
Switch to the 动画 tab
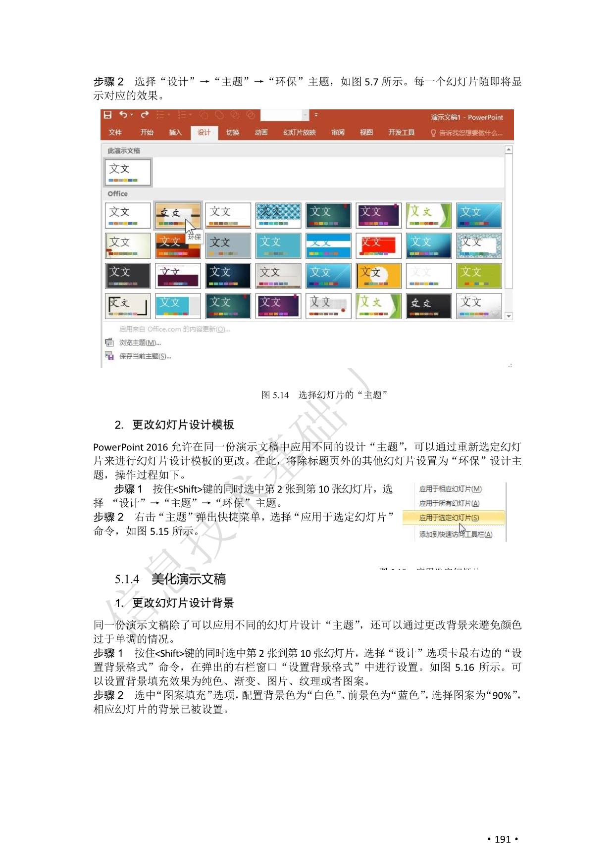click(x=261, y=132)
